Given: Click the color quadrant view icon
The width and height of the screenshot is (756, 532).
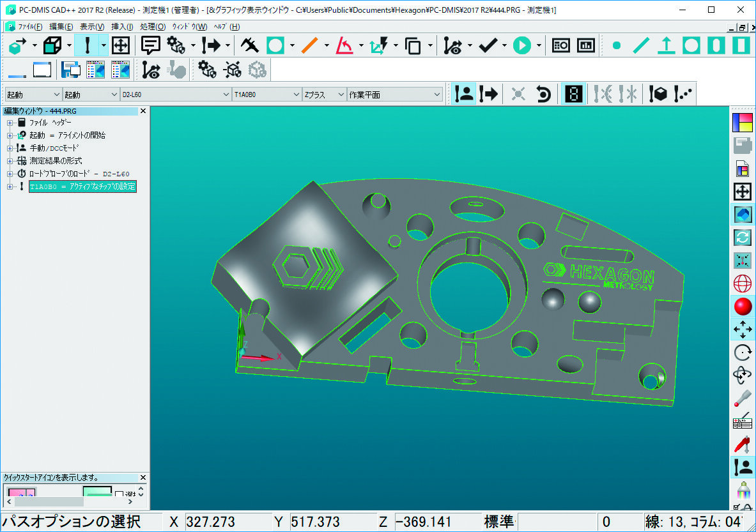Looking at the screenshot, I should pos(743,123).
